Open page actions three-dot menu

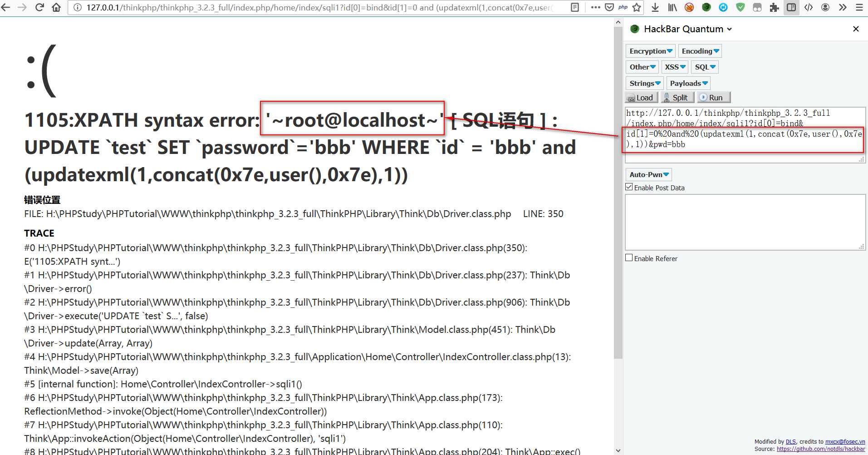[596, 7]
